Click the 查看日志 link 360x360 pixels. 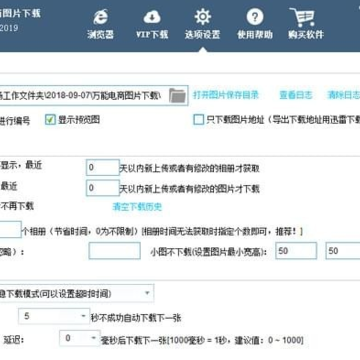(x=296, y=95)
